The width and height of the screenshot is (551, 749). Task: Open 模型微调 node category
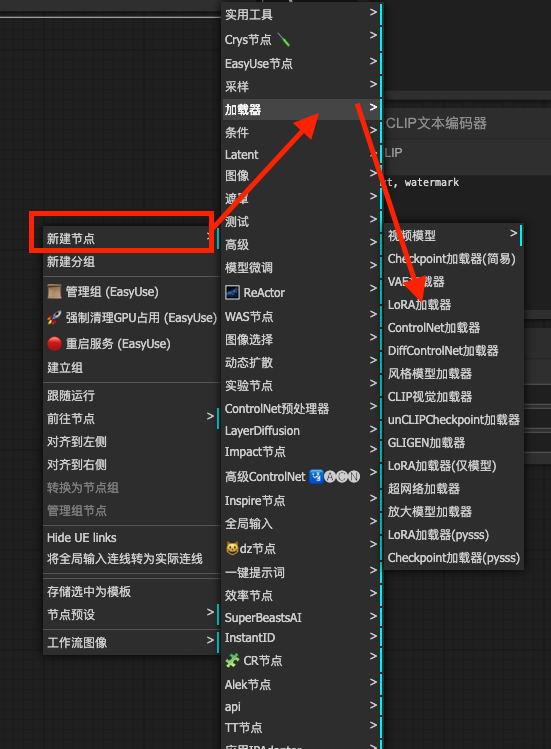point(302,268)
